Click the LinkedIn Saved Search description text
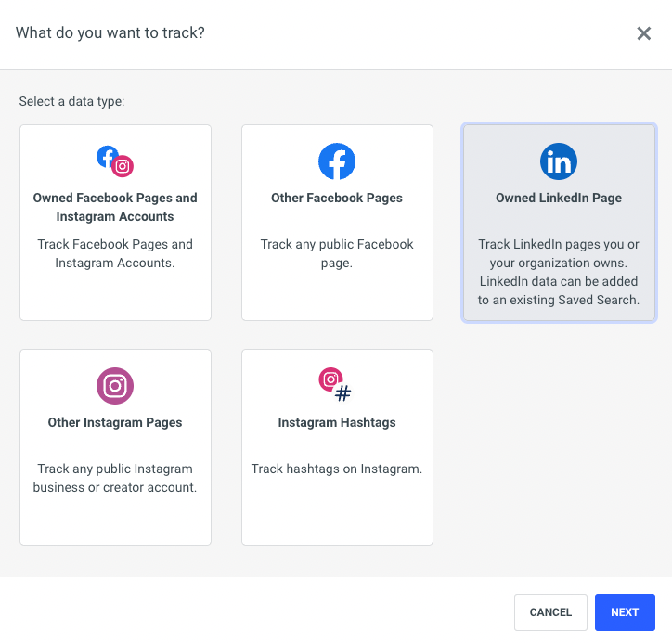 (559, 272)
